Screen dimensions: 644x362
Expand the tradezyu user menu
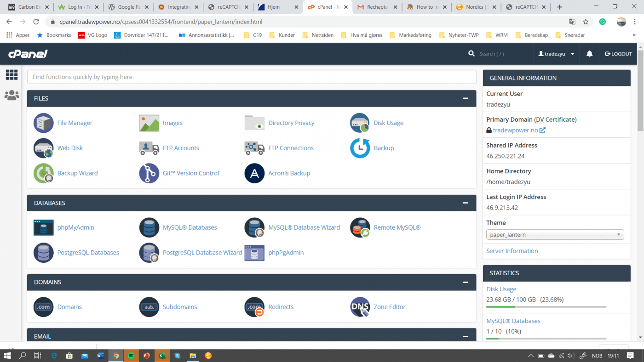coord(556,54)
